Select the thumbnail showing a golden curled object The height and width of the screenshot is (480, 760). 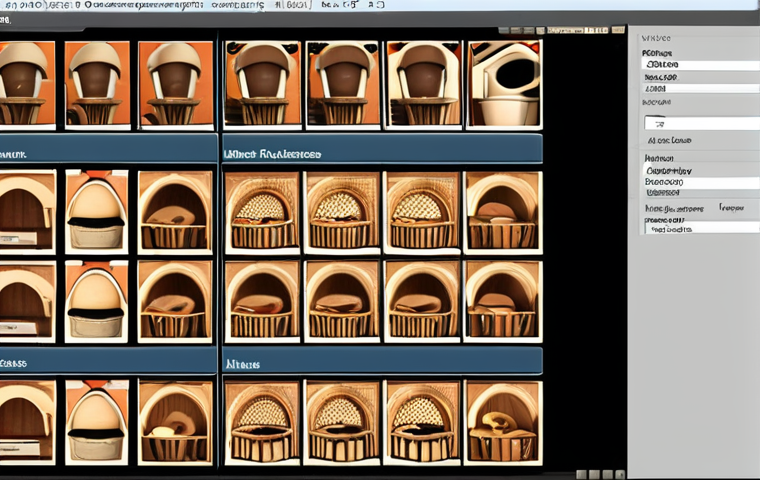[503, 422]
